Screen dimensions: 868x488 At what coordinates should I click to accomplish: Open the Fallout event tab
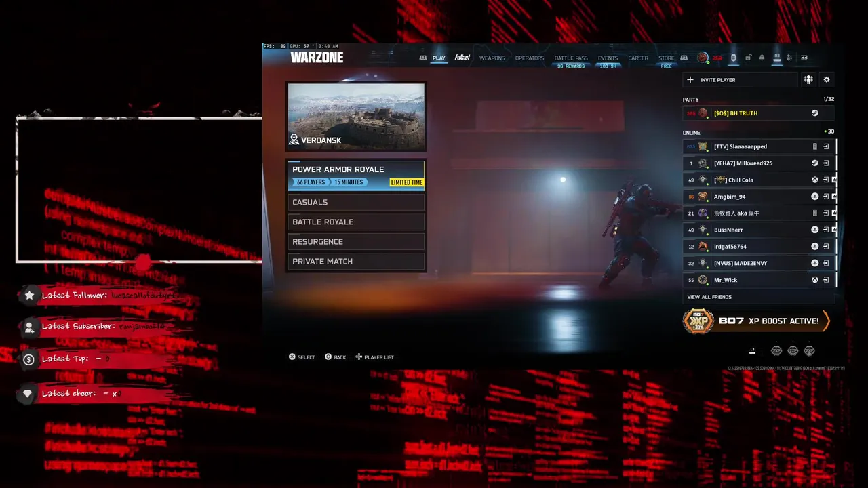462,58
